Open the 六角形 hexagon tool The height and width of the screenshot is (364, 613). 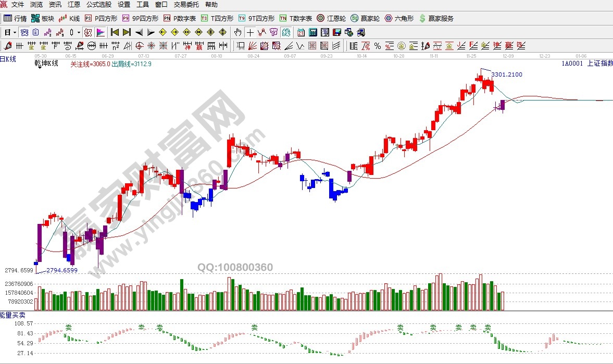click(x=399, y=18)
